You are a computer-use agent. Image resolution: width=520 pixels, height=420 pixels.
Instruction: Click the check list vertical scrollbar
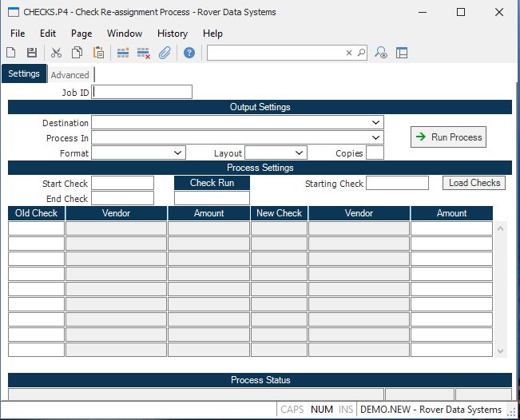[500, 289]
